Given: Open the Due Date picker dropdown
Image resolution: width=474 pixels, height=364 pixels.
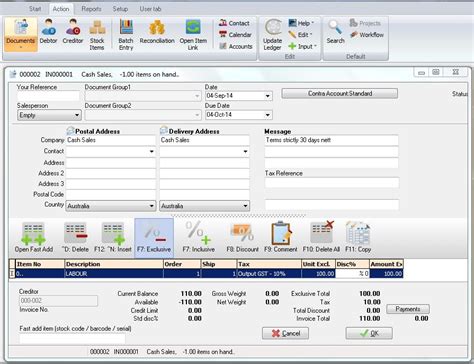Looking at the screenshot, I should [x=268, y=115].
